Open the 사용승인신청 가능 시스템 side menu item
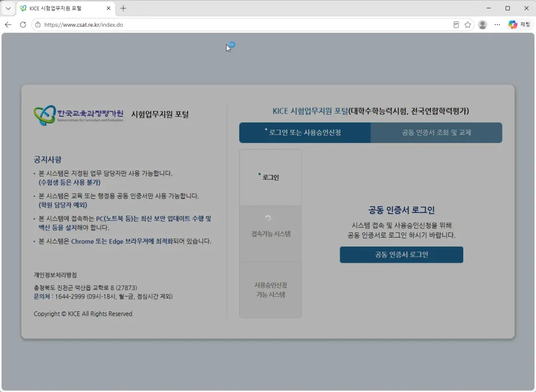Screen dimensions: 536x392 point(271,290)
